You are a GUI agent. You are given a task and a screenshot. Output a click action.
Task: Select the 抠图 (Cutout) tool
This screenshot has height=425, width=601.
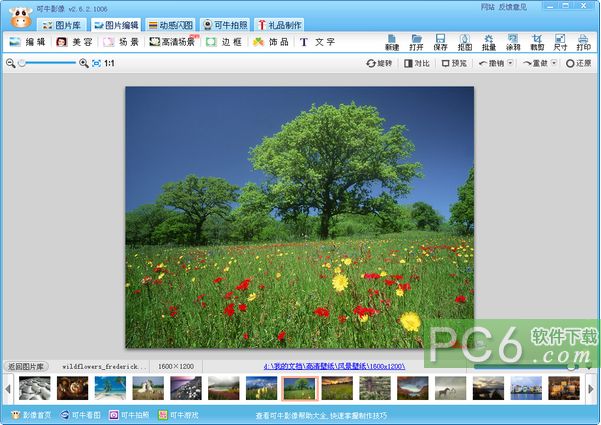(x=464, y=41)
